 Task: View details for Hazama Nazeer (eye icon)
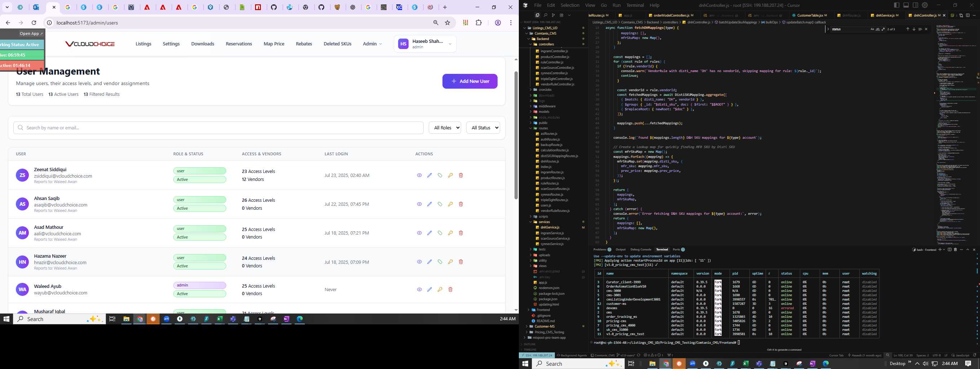419,262
